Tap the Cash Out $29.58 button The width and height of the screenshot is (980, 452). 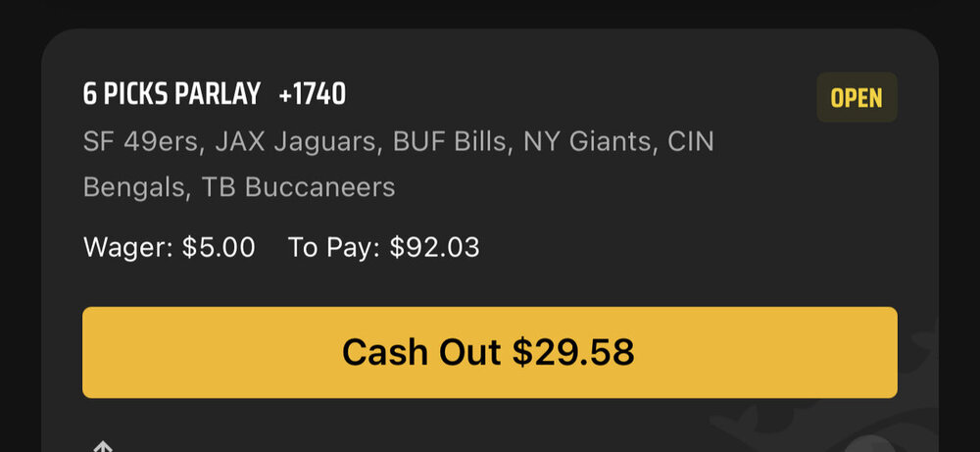click(x=489, y=352)
